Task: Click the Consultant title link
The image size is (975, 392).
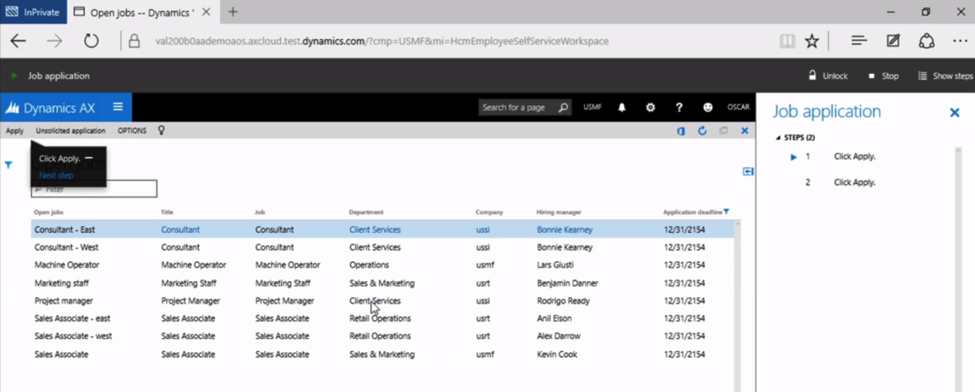Action: (180, 230)
